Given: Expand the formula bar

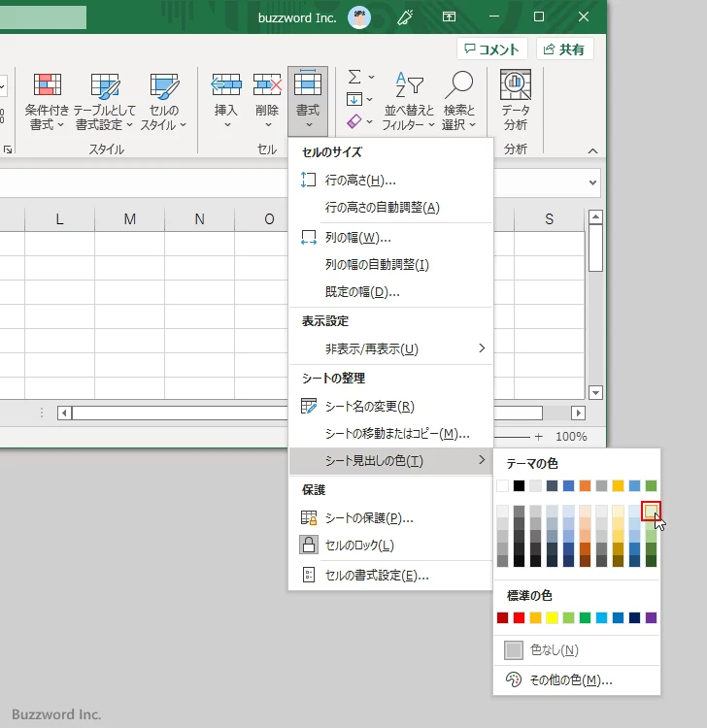Looking at the screenshot, I should pyautogui.click(x=592, y=182).
